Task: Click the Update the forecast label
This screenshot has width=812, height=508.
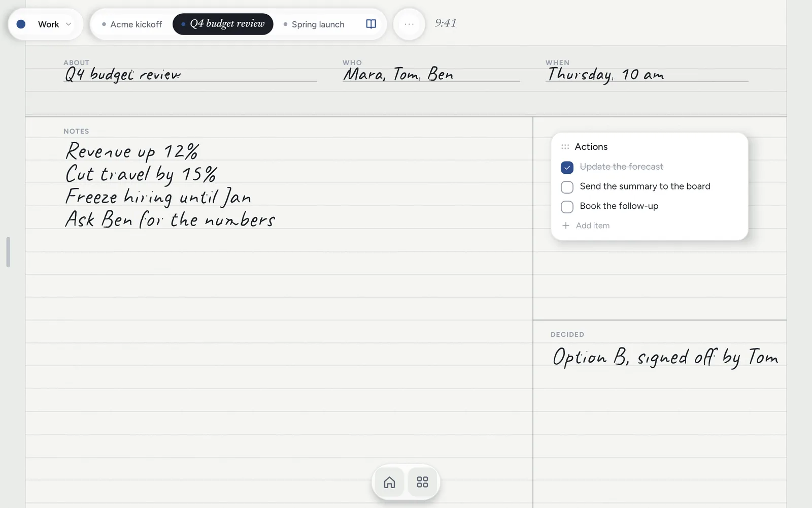Action: pos(621,167)
